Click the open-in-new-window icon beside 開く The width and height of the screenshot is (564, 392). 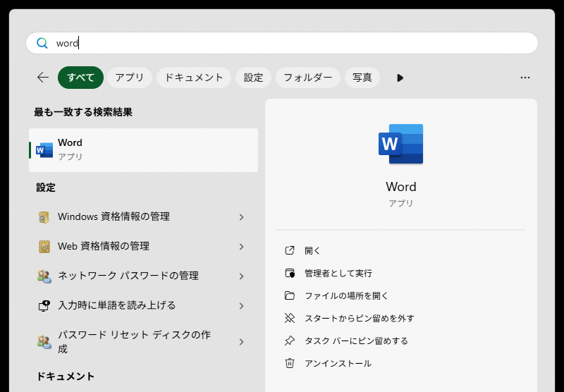click(290, 250)
